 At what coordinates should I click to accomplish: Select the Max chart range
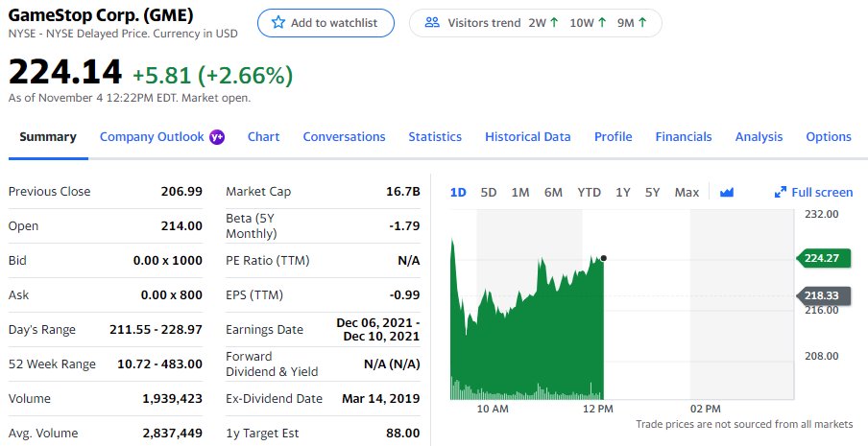[x=687, y=193]
